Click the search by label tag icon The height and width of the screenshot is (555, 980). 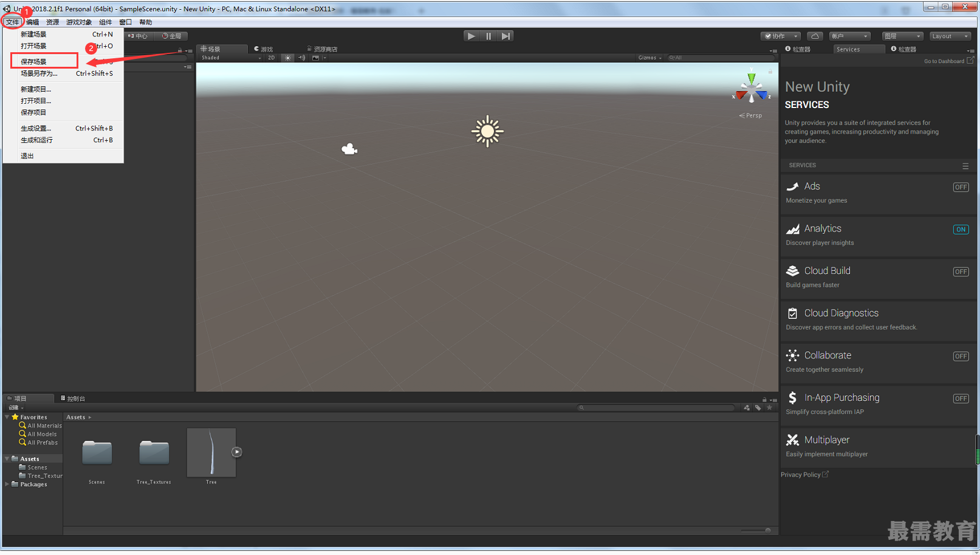(758, 408)
